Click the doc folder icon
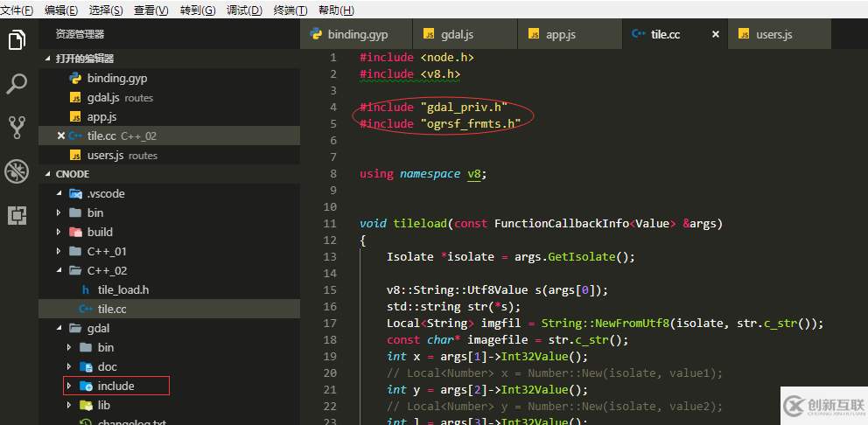The height and width of the screenshot is (425, 868). click(x=86, y=367)
